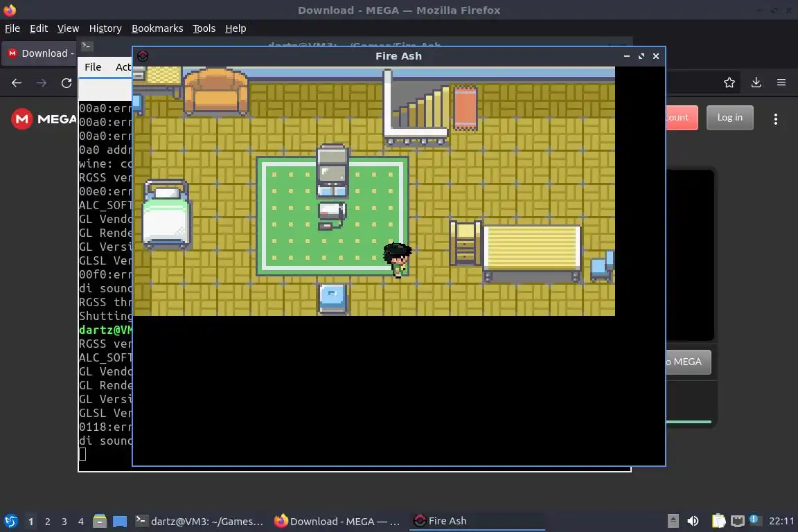Click the game console below the TV
The height and width of the screenshot is (532, 798).
click(x=331, y=215)
